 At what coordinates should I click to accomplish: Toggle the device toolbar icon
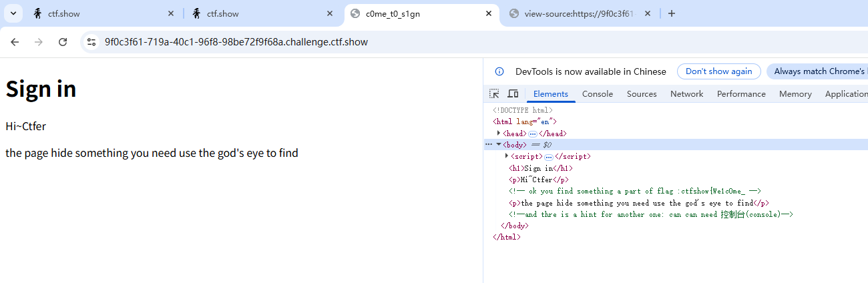[x=513, y=94]
